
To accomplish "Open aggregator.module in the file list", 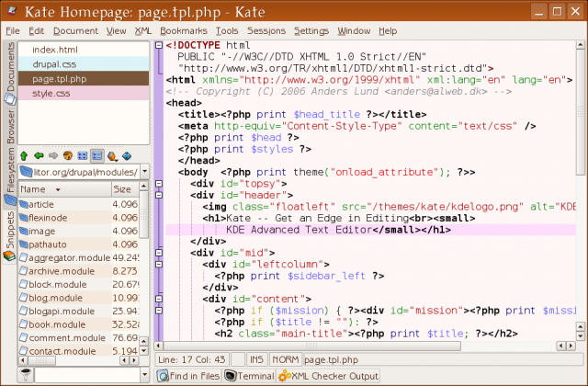I will click(68, 258).
